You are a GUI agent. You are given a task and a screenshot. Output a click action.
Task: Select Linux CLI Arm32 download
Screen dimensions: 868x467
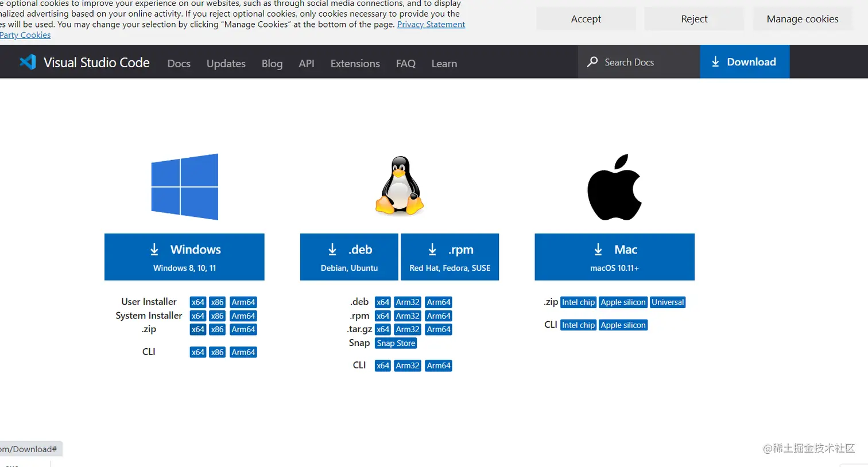(x=408, y=365)
